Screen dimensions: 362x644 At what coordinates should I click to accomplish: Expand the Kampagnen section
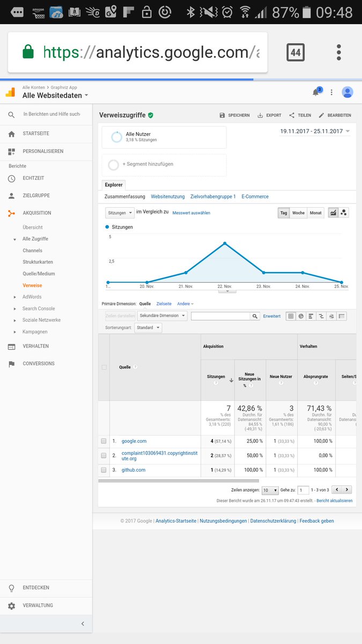coord(15,332)
